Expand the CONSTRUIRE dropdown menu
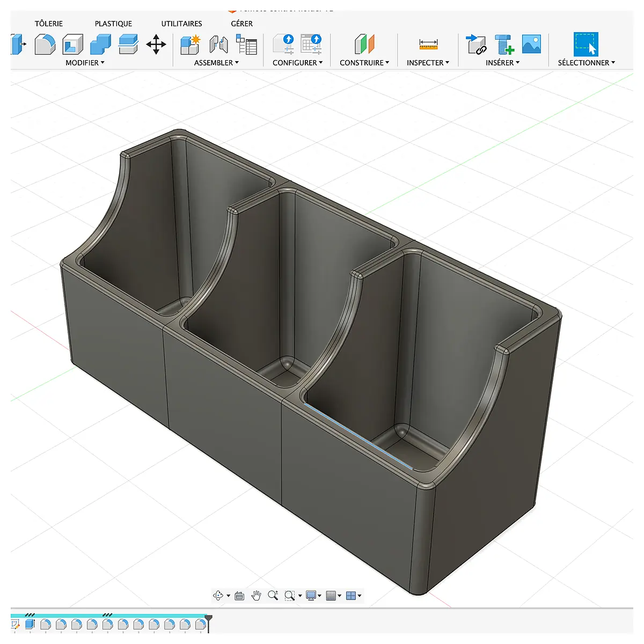644x644 pixels. click(364, 63)
